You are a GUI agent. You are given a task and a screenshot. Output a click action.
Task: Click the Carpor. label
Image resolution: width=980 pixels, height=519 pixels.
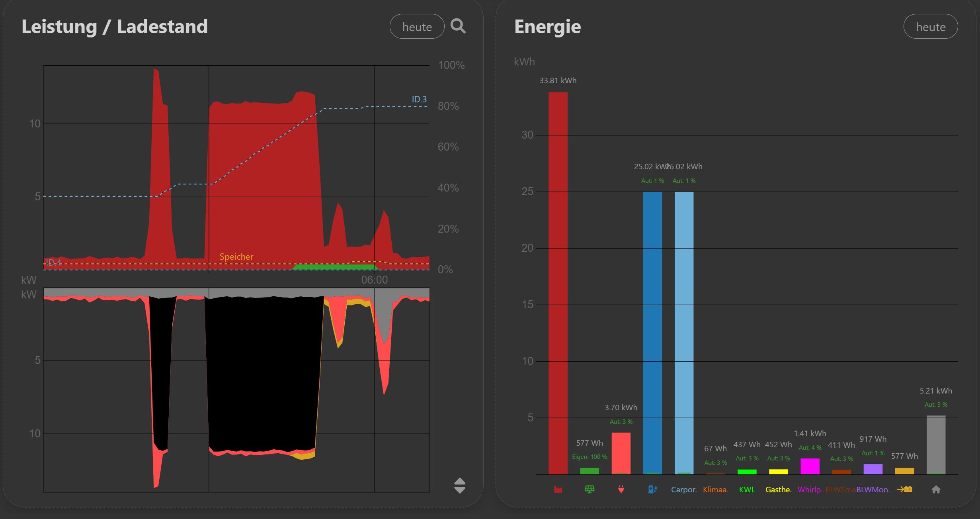[x=684, y=490]
